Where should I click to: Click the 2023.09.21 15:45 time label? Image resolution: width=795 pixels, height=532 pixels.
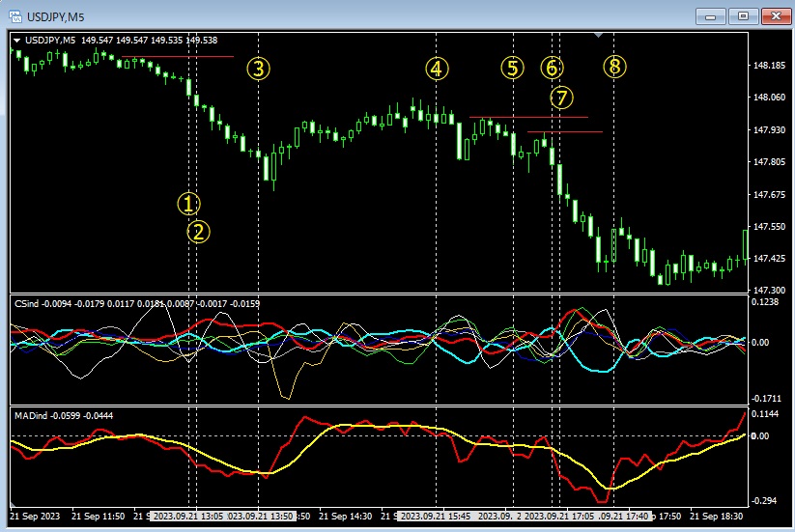click(x=435, y=516)
